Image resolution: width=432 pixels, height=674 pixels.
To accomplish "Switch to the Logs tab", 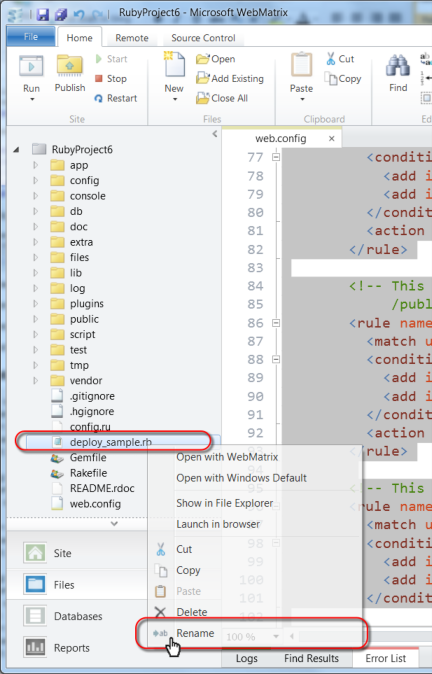I will (x=247, y=658).
